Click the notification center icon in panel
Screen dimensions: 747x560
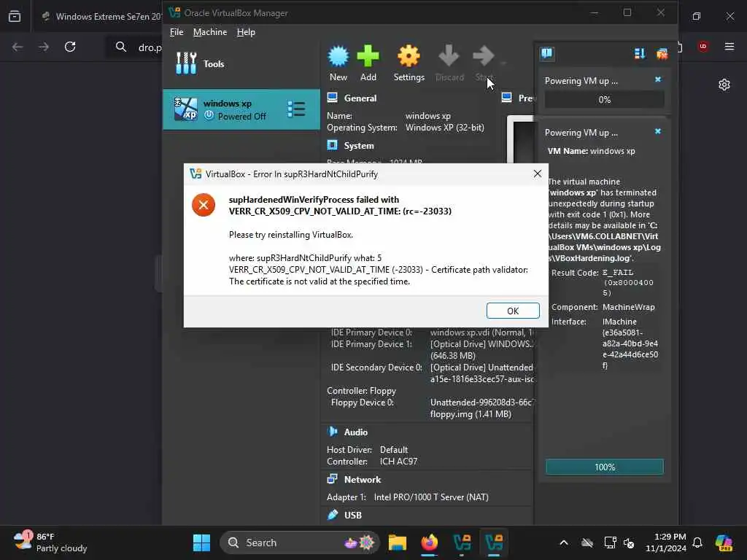(547, 53)
